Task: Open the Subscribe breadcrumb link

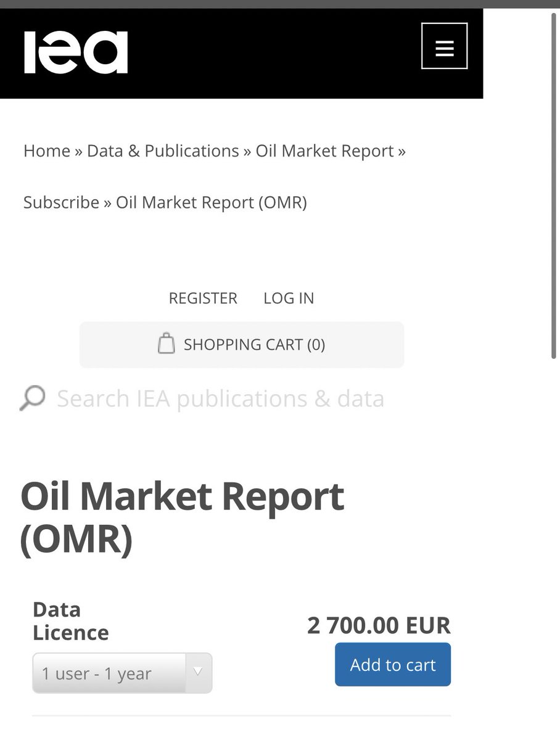Action: 61,202
